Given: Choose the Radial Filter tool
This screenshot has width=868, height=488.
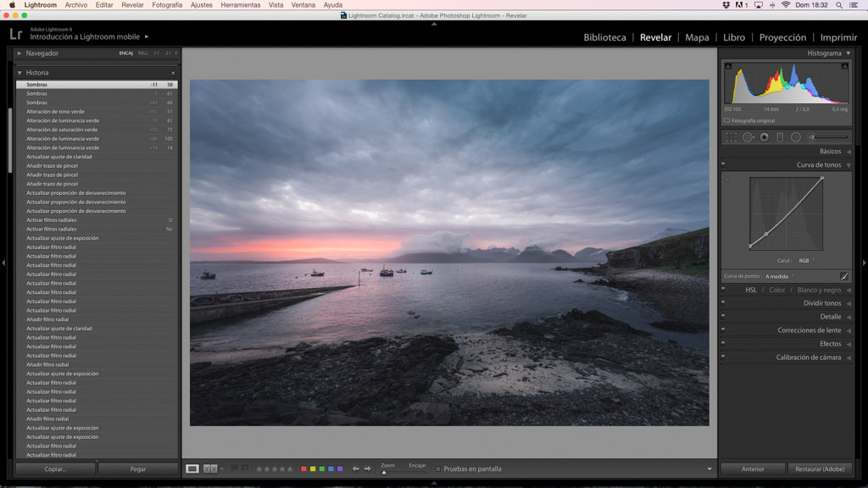Looking at the screenshot, I should click(x=796, y=137).
